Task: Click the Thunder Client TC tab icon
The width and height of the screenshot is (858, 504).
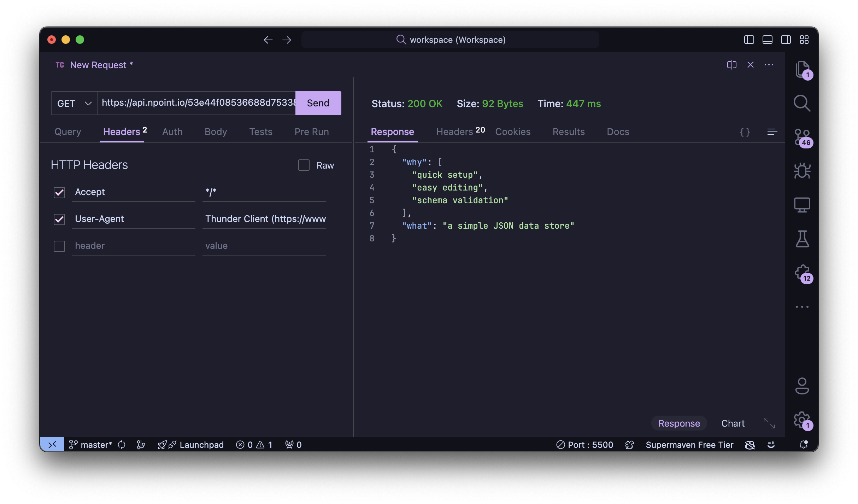Action: tap(60, 65)
